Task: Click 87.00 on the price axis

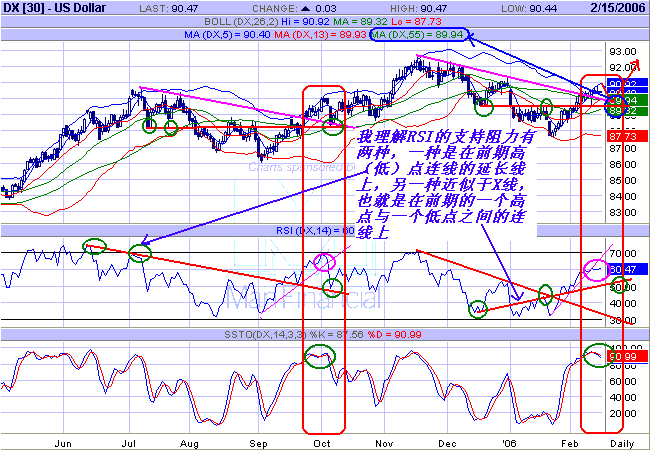Action: click(x=623, y=148)
